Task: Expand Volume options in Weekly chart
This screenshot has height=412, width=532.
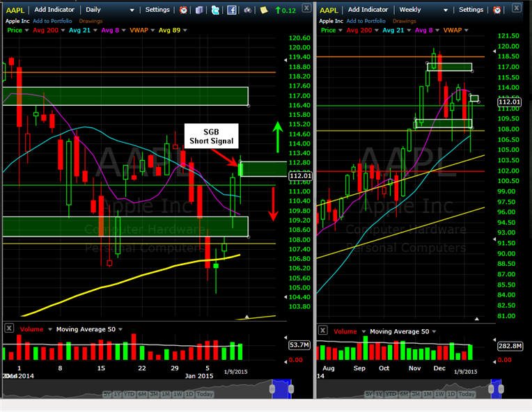Action: tap(363, 331)
